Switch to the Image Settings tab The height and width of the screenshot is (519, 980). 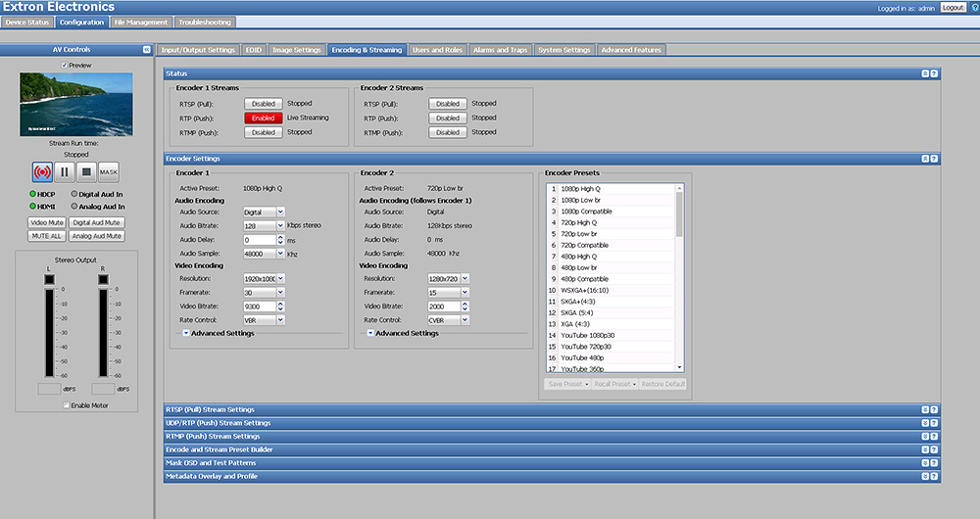(297, 49)
